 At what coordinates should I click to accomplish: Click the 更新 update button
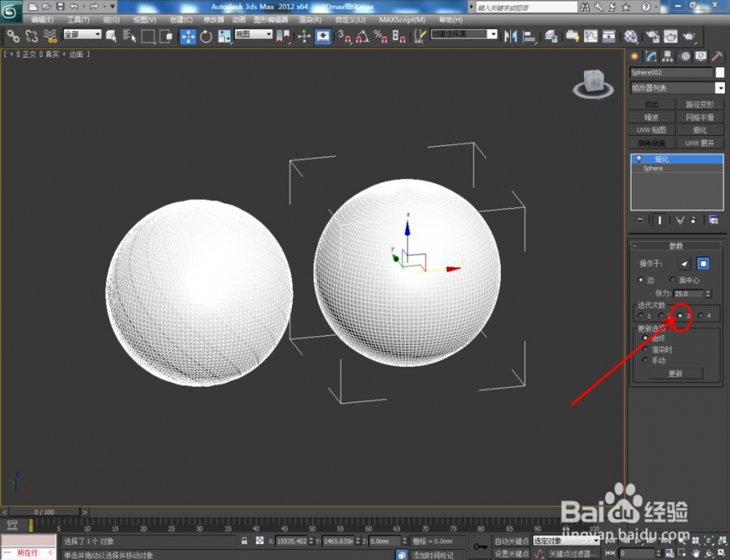pyautogui.click(x=676, y=373)
